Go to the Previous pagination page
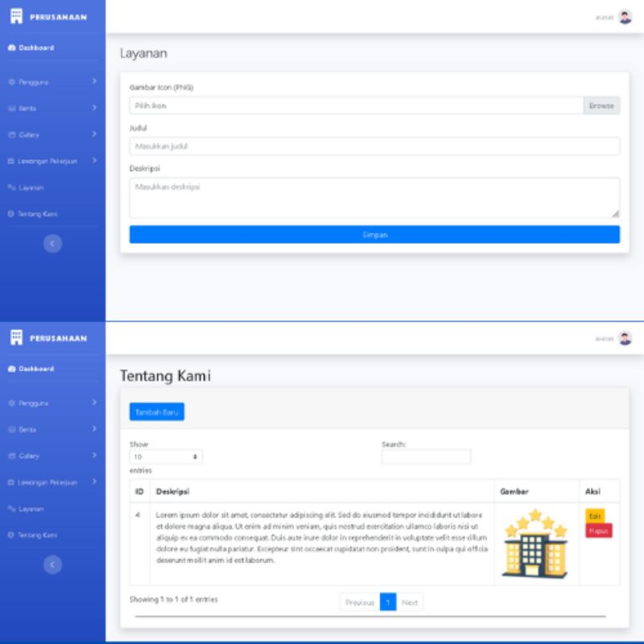 tap(360, 602)
